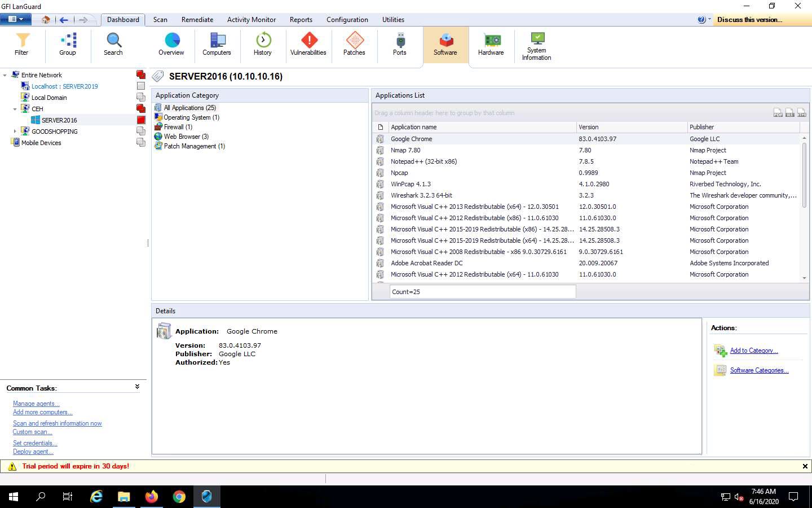
Task: Select the Dashboard tab
Action: [123, 20]
